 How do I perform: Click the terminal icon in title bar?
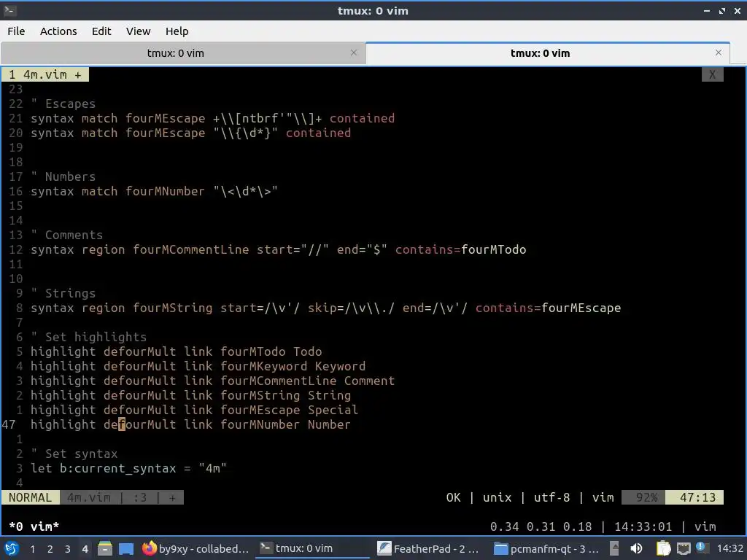pyautogui.click(x=9, y=10)
